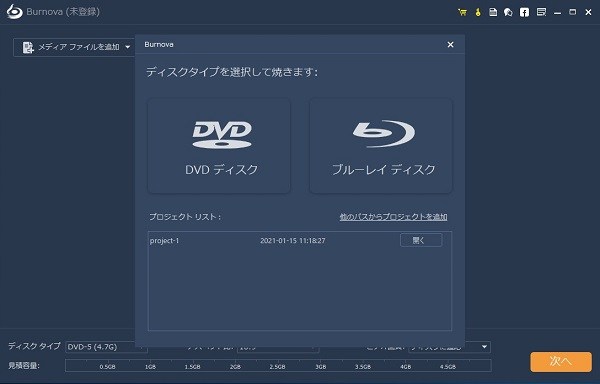Screen dimensions: 600x384
Task: Minimize the Burnova main window
Action: [x=558, y=13]
